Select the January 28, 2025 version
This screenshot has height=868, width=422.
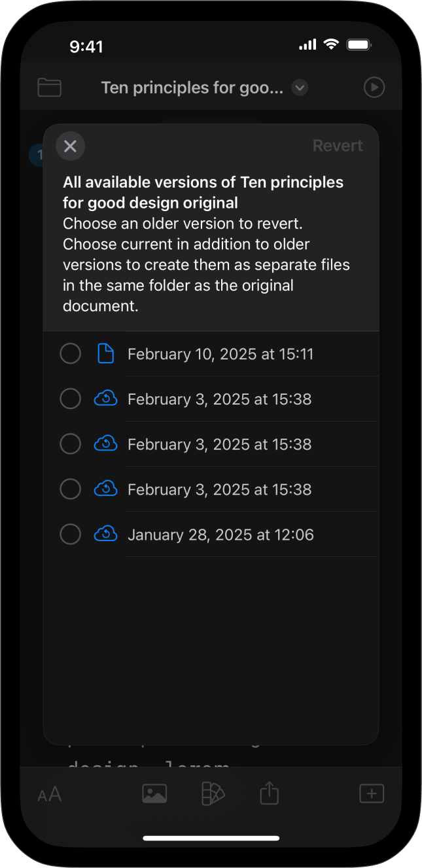[x=70, y=534]
